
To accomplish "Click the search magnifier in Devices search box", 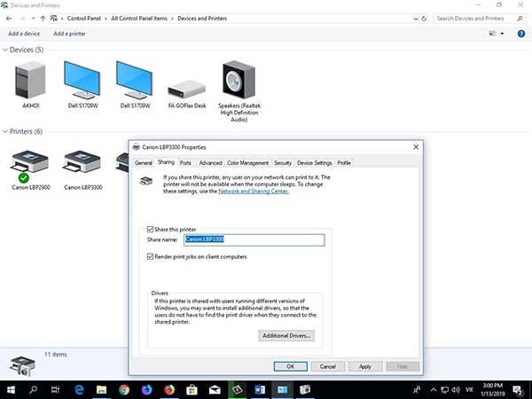I will point(520,19).
